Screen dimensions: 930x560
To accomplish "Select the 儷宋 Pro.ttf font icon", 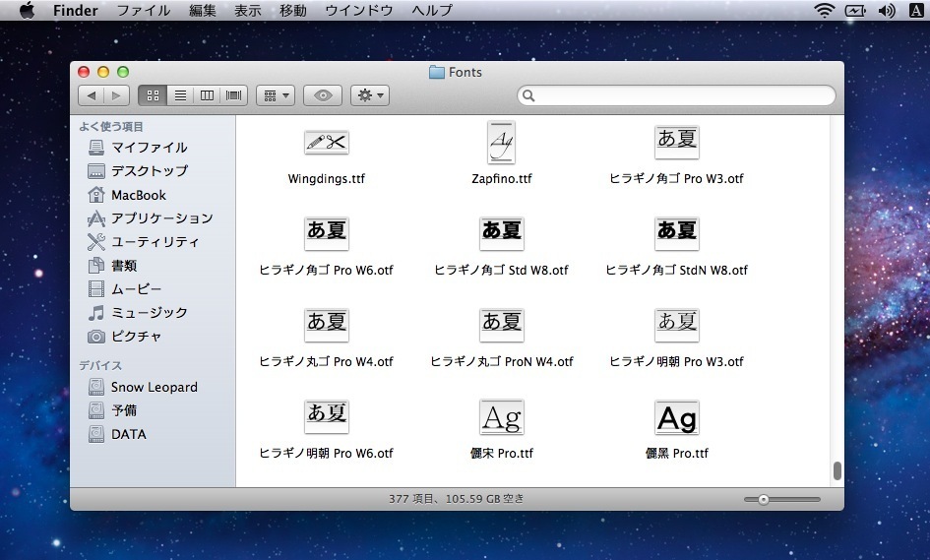I will pos(501,418).
